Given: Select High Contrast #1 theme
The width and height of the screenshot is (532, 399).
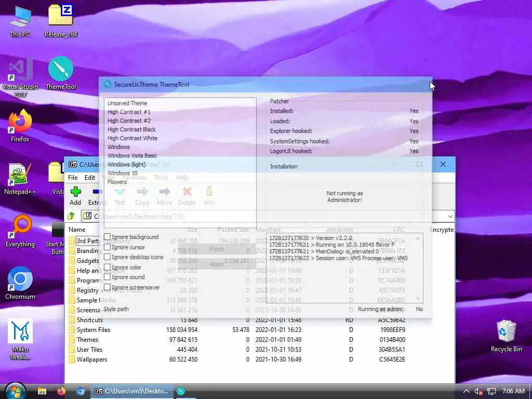Looking at the screenshot, I should point(129,112).
